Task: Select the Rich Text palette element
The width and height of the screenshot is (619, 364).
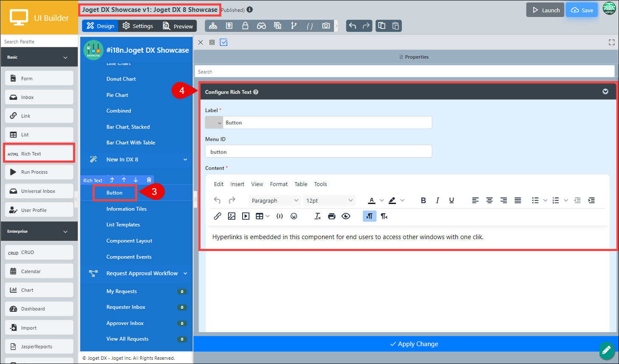Action: (39, 153)
